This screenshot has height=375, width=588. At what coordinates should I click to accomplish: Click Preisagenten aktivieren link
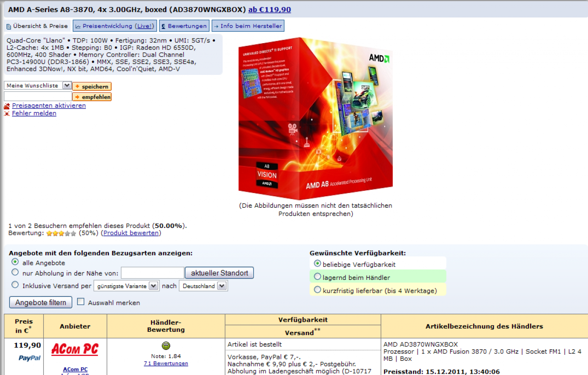coord(49,106)
